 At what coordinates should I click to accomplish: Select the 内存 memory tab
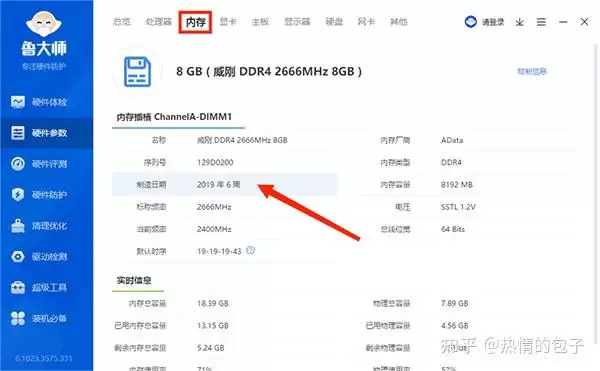(x=196, y=22)
